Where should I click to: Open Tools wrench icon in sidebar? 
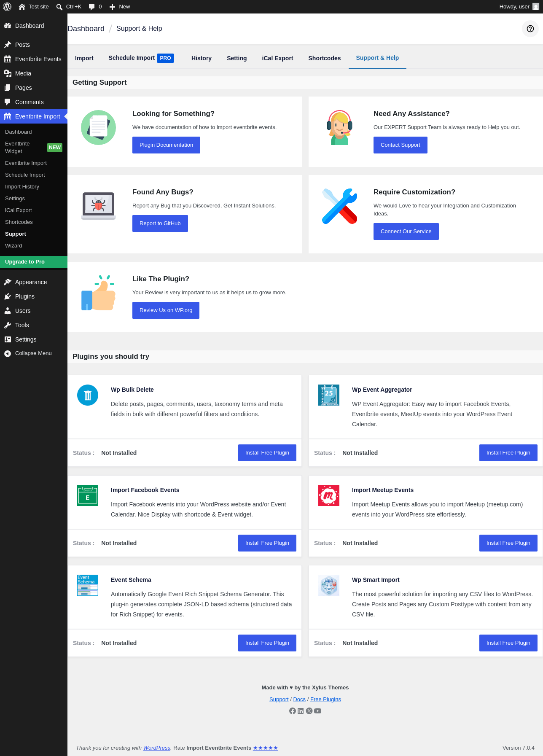click(x=8, y=325)
